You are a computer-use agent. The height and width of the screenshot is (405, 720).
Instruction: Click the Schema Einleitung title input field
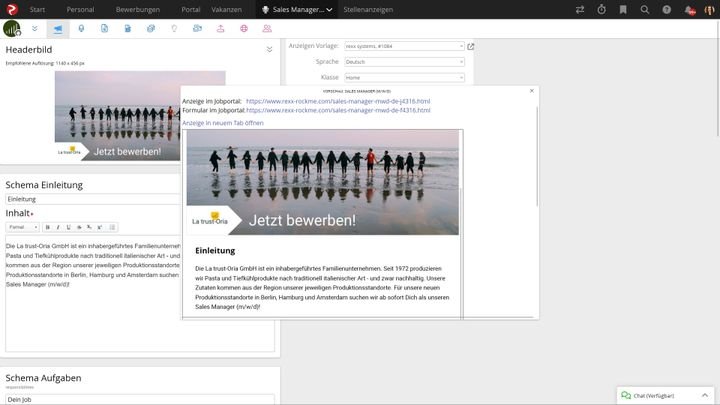[139, 199]
